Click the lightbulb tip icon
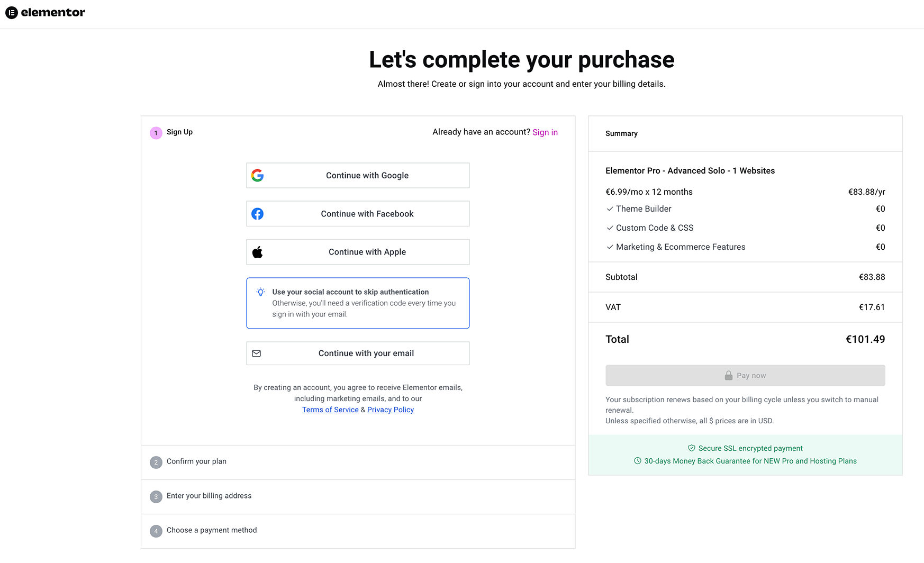 (x=260, y=292)
